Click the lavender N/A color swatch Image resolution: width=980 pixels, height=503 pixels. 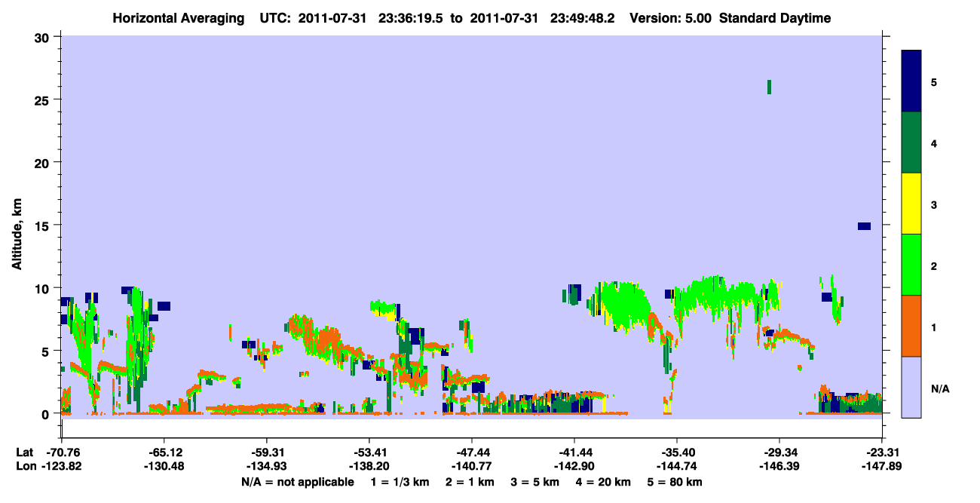coord(911,386)
